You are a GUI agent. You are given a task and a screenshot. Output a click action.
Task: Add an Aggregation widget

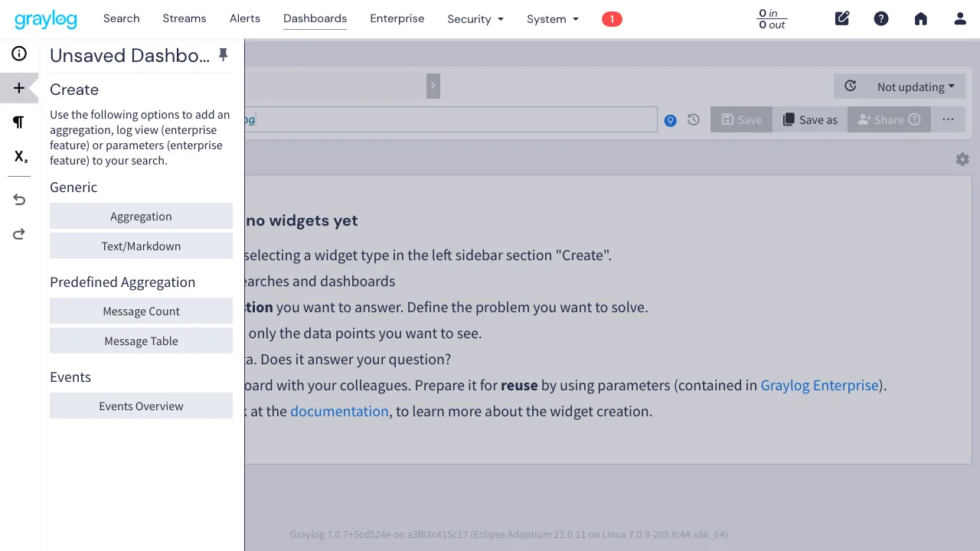(x=141, y=216)
